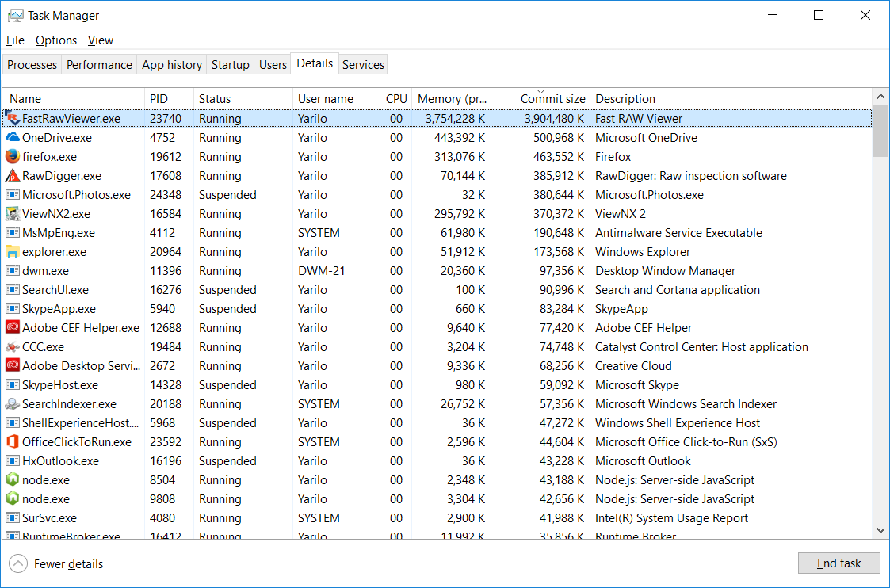Image resolution: width=890 pixels, height=588 pixels.
Task: Click the Firefox process icon
Action: coord(12,157)
